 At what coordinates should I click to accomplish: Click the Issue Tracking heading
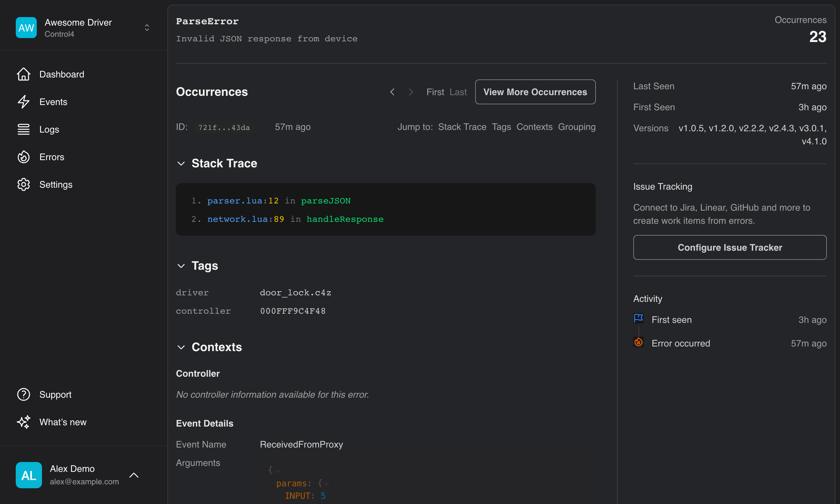(662, 186)
